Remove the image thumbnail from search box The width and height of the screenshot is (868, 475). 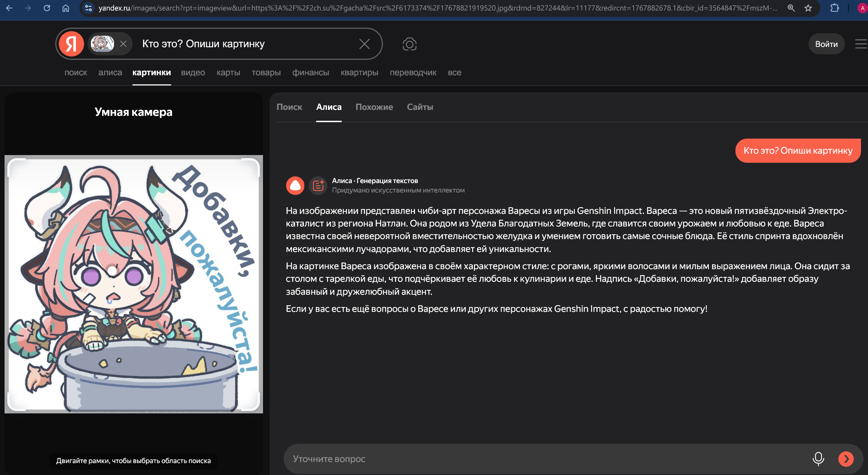(x=123, y=44)
